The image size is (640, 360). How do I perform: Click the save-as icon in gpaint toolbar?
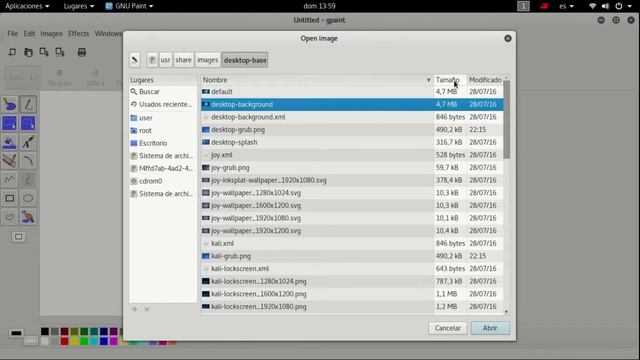click(x=60, y=52)
